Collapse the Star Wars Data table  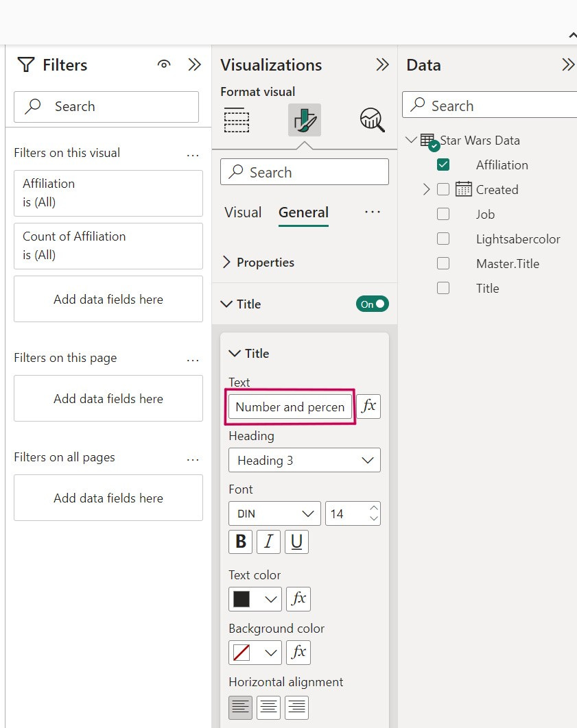[411, 140]
